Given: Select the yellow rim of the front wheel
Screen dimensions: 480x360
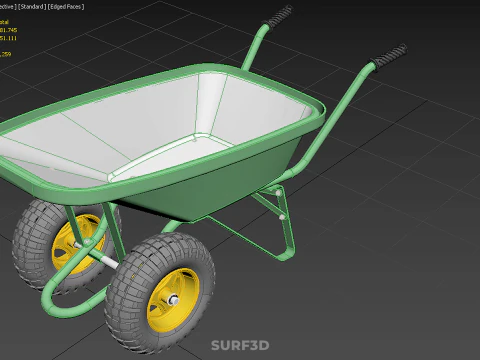Looking at the screenshot, I should [173, 300].
